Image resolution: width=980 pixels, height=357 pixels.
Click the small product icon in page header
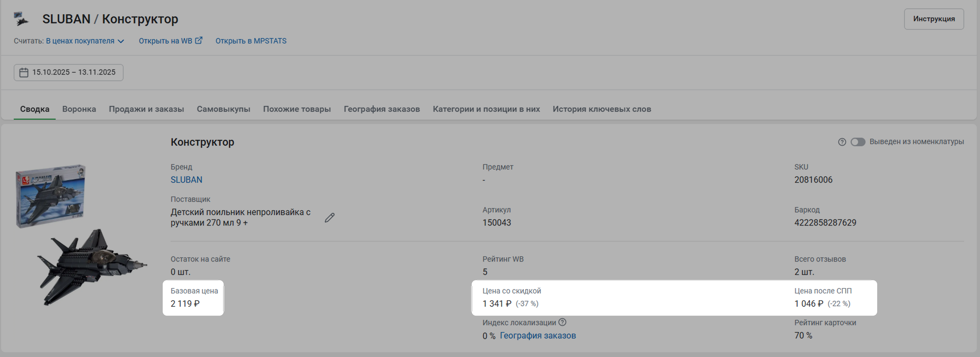tap(21, 19)
